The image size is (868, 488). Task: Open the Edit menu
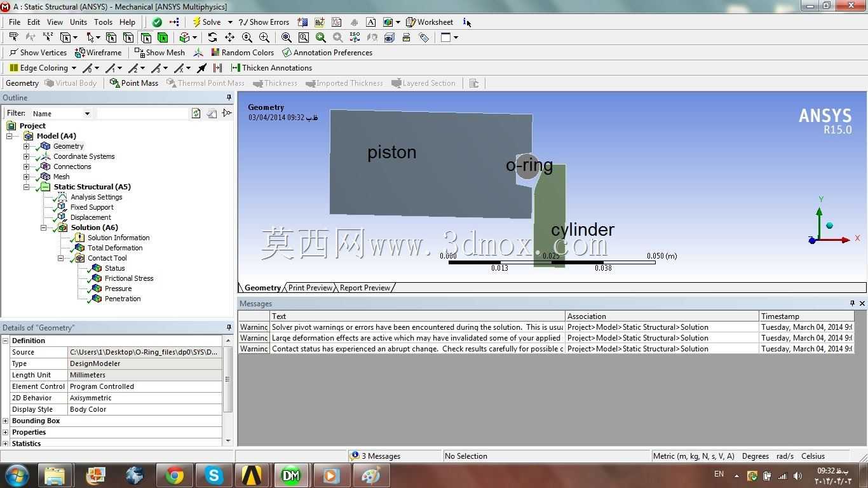pyautogui.click(x=34, y=22)
